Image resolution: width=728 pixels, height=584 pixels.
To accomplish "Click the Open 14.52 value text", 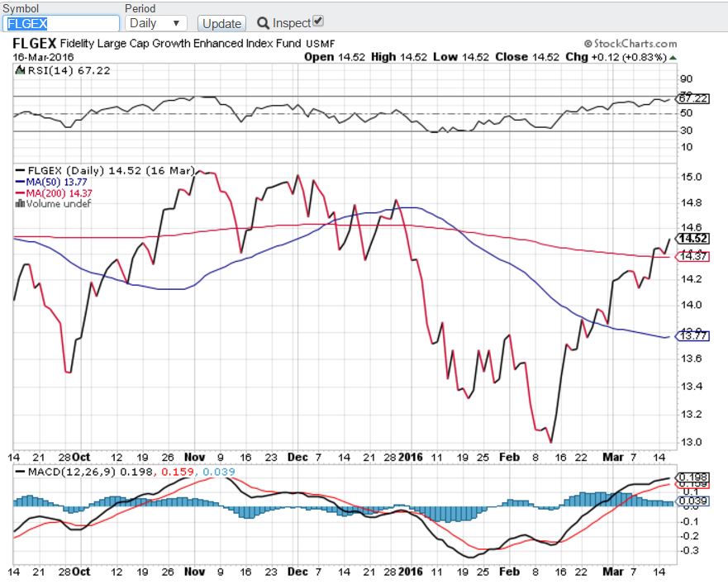I will [x=335, y=57].
